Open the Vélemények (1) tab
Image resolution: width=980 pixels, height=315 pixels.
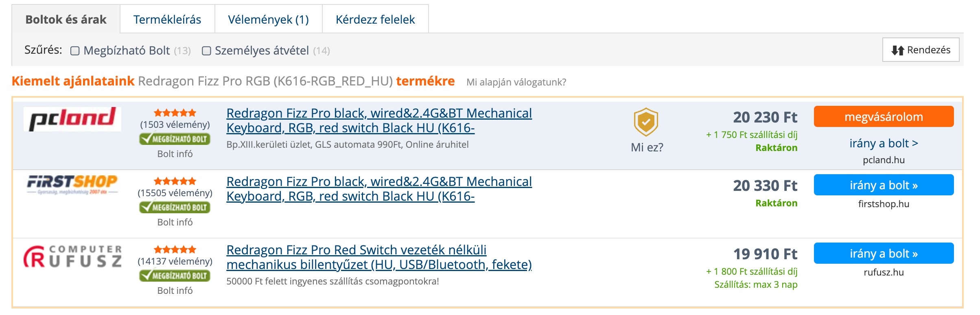269,20
